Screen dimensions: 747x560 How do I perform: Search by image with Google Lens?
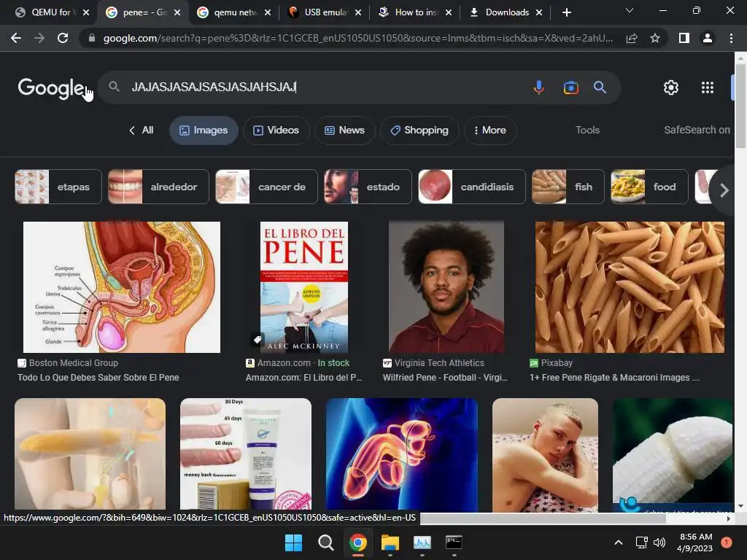click(570, 87)
